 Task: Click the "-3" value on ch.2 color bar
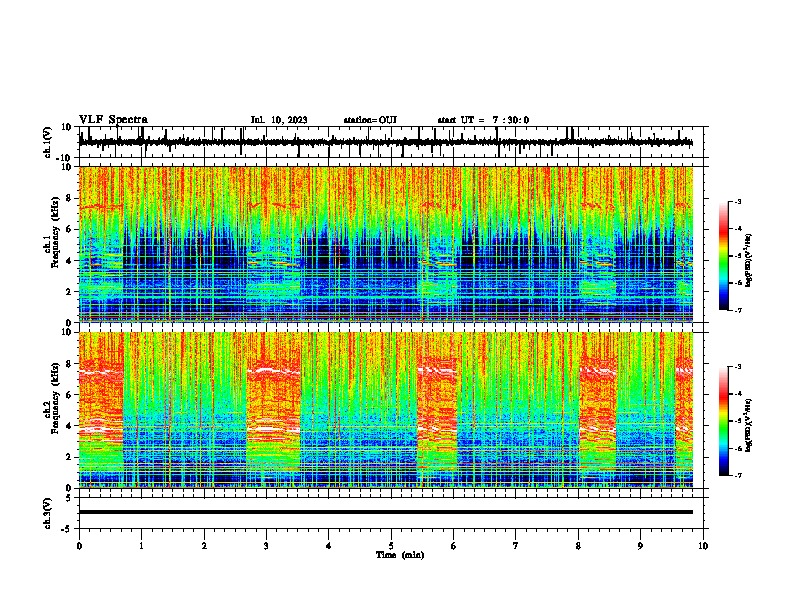click(737, 367)
